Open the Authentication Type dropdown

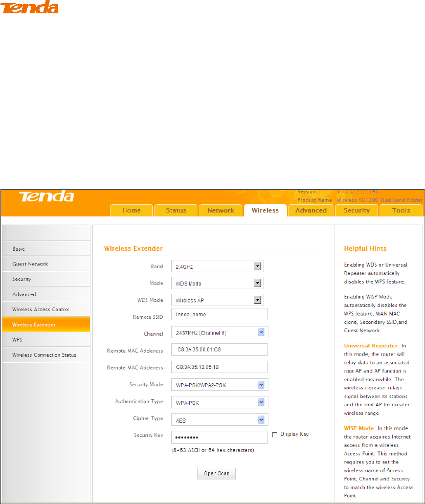(x=220, y=402)
